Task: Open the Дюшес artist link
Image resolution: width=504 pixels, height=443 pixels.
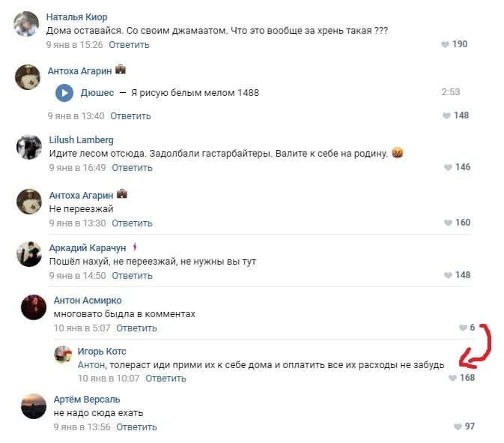Action: point(97,93)
